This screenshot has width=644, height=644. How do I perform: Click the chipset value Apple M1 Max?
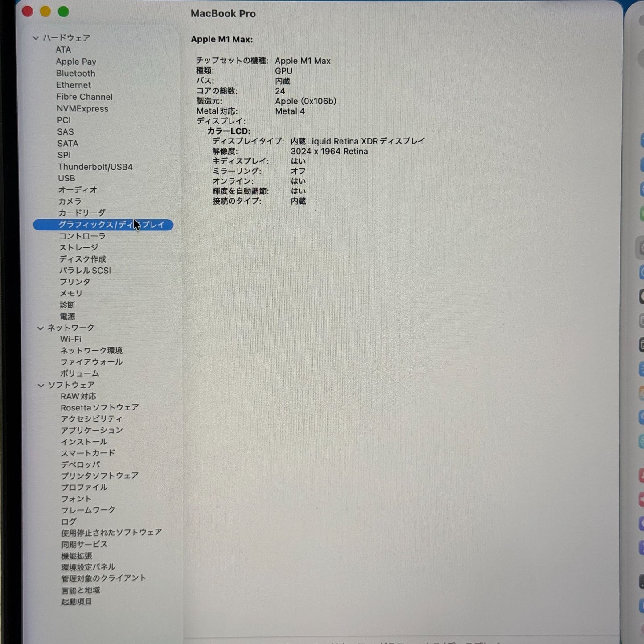point(303,61)
